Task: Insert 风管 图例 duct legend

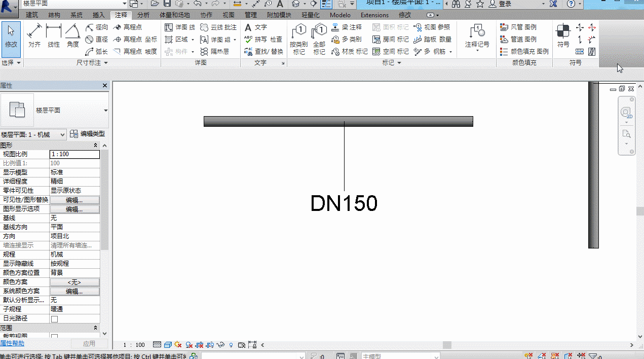Action: point(518,27)
